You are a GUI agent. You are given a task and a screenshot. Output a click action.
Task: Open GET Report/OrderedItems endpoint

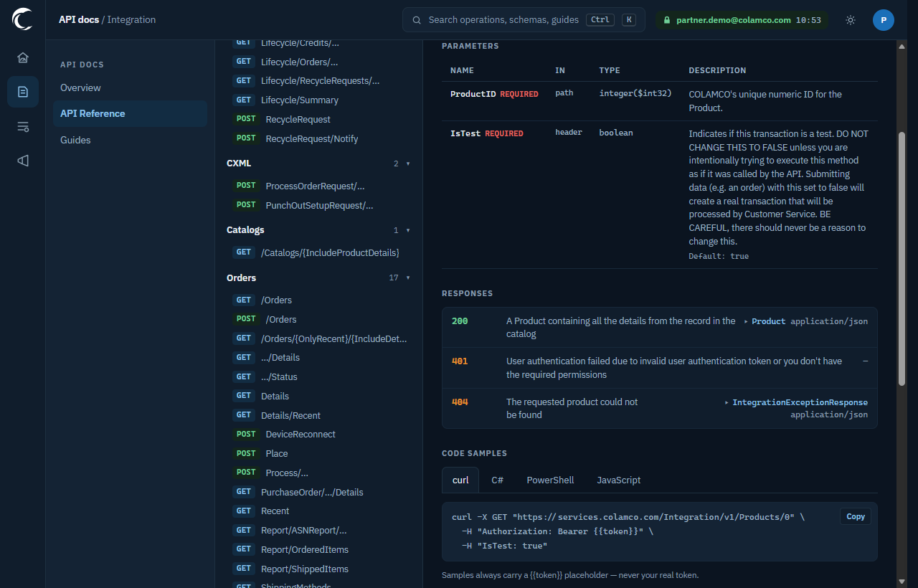[319, 549]
